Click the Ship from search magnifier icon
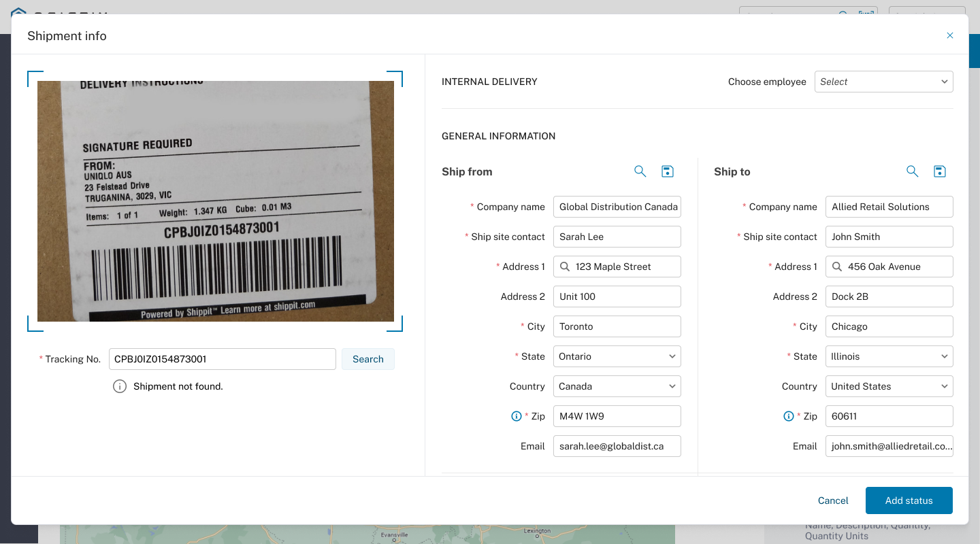Image resolution: width=980 pixels, height=544 pixels. coord(640,171)
